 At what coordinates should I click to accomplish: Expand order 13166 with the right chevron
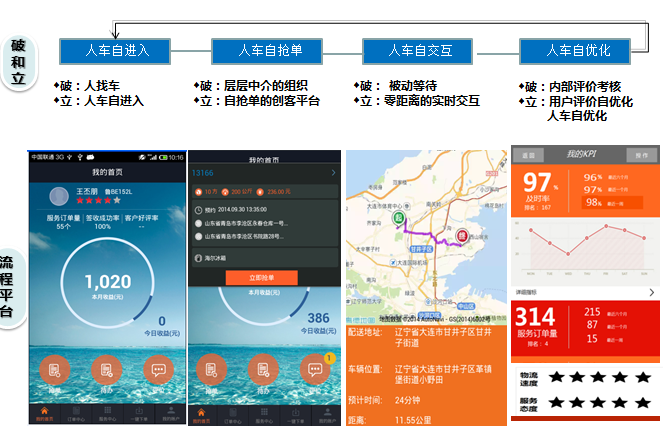click(x=332, y=173)
